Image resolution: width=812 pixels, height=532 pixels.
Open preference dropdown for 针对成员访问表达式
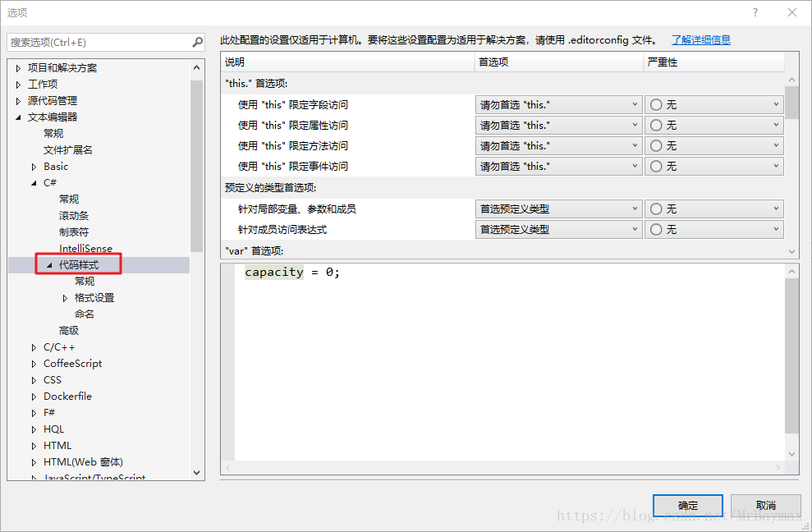[559, 230]
